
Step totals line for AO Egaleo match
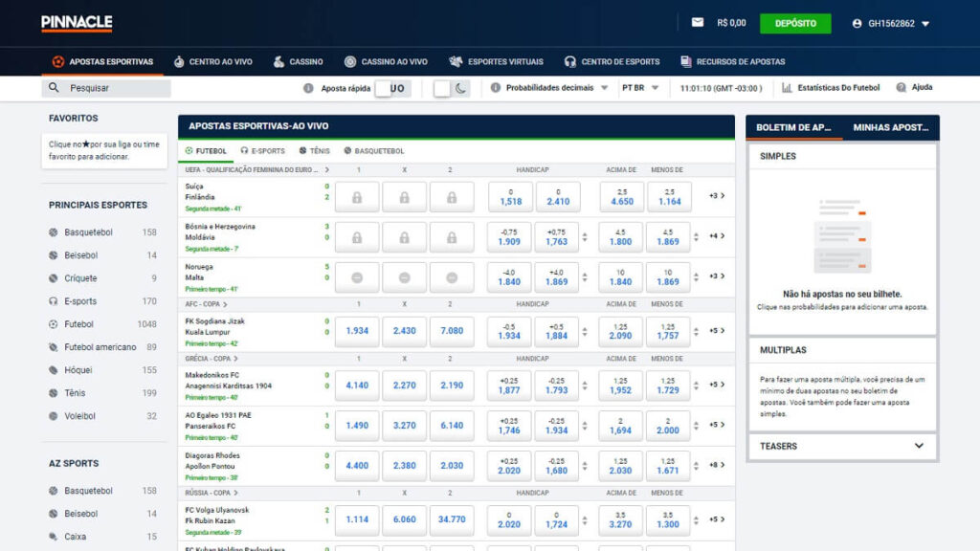click(x=696, y=426)
